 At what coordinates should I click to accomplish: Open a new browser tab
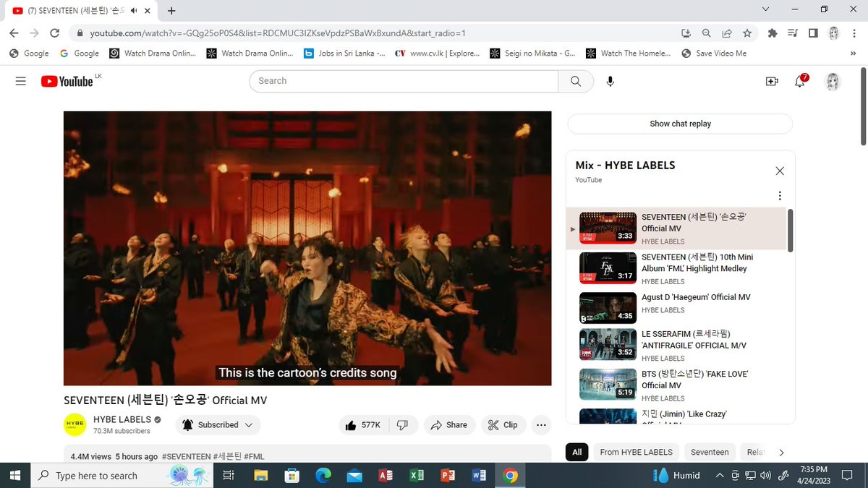pyautogui.click(x=171, y=11)
